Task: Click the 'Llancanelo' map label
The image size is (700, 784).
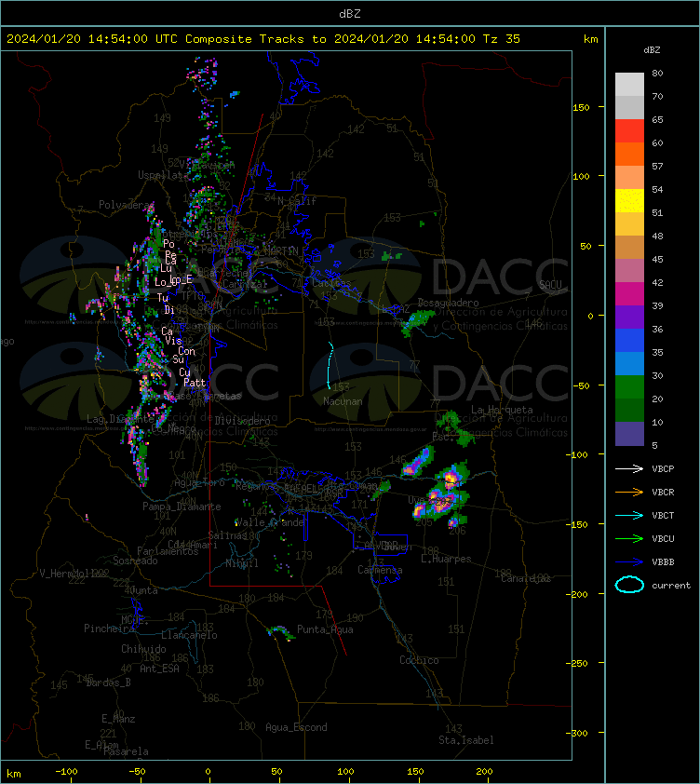Action: 189,636
